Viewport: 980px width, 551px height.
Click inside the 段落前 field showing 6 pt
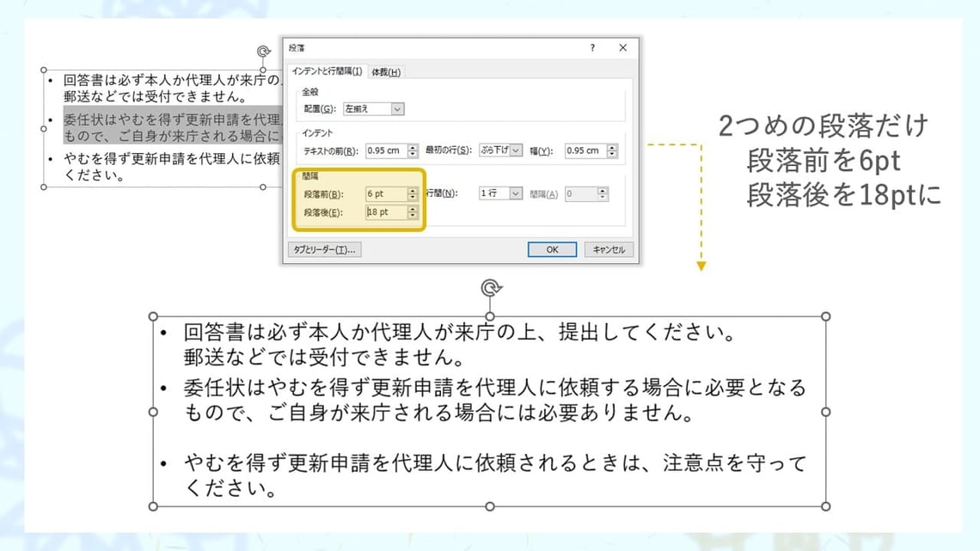click(385, 193)
